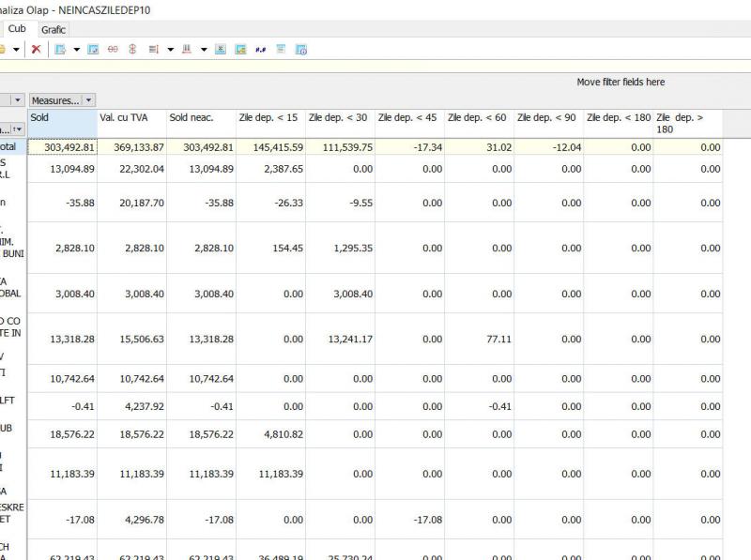
Task: Click the image export icon after Excel
Action: (x=240, y=49)
